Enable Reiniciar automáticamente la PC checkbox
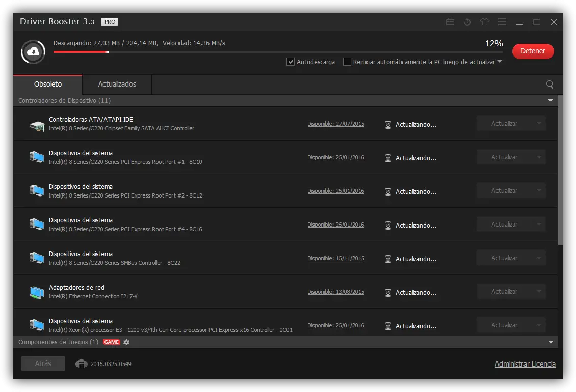 (x=347, y=62)
